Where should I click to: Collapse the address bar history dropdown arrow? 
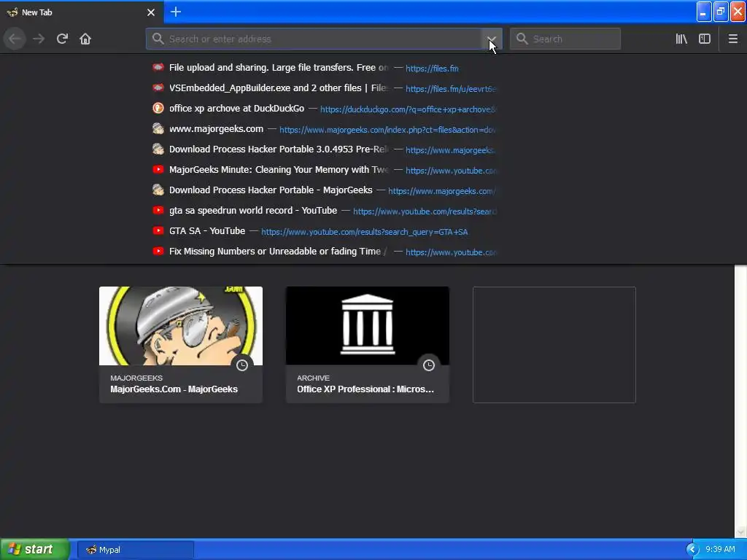[492, 39]
